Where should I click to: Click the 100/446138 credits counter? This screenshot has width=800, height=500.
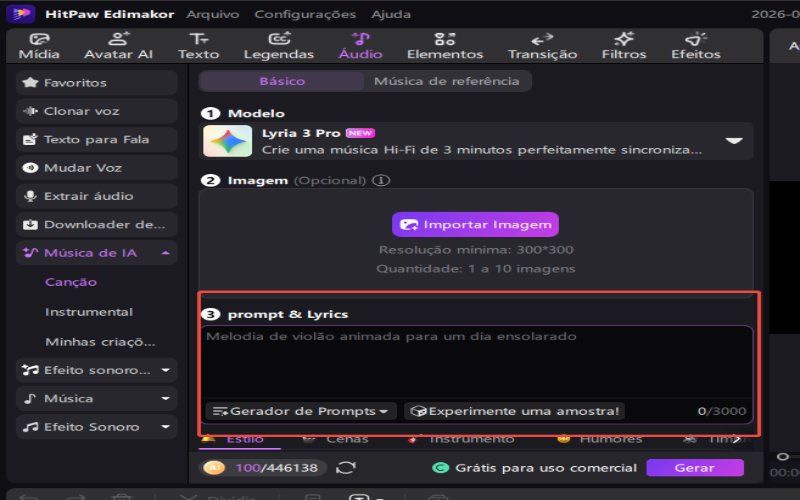(x=277, y=468)
